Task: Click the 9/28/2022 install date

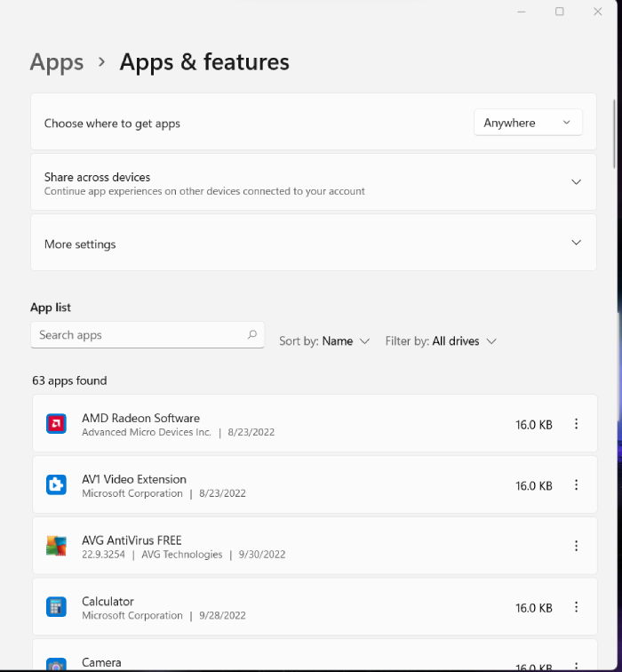Action: (222, 615)
